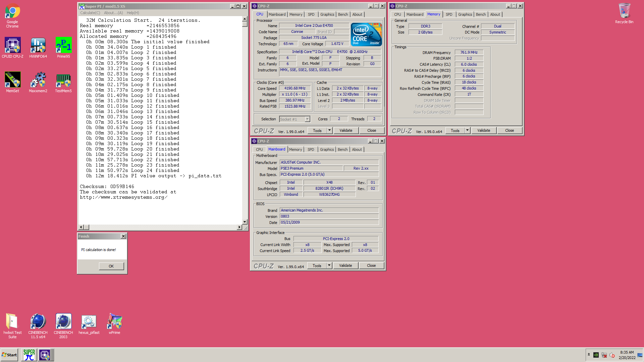Viewport: 644px width, 362px height.
Task: Click NVIDIA tray icon
Action: [x=596, y=355]
